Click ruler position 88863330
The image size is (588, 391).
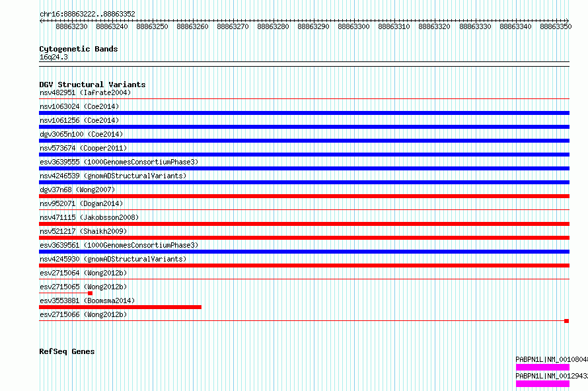(475, 26)
